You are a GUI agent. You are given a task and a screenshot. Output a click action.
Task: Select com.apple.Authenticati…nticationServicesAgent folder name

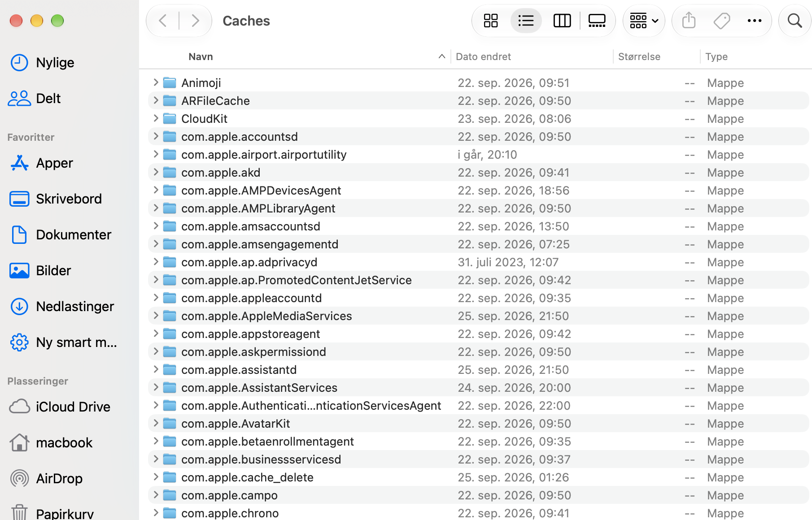[x=311, y=406]
